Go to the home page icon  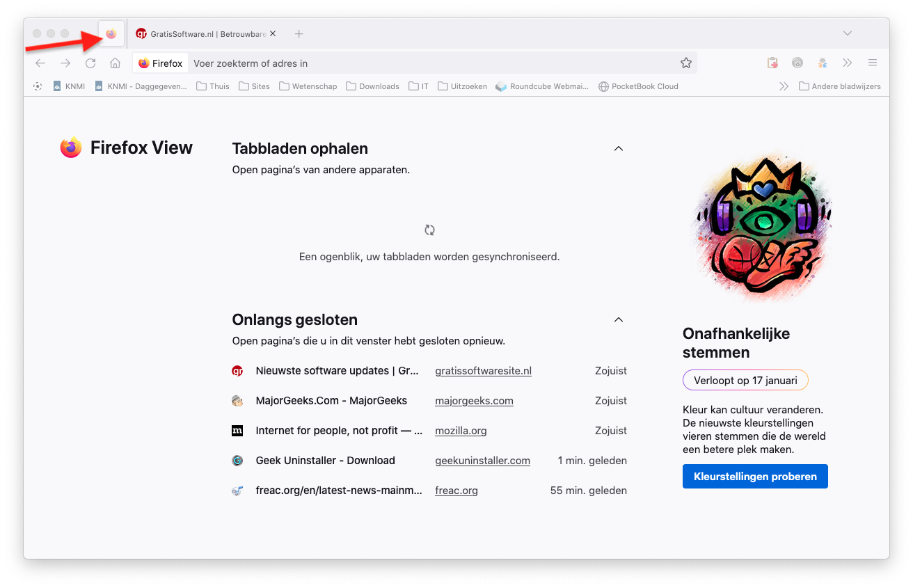(116, 63)
